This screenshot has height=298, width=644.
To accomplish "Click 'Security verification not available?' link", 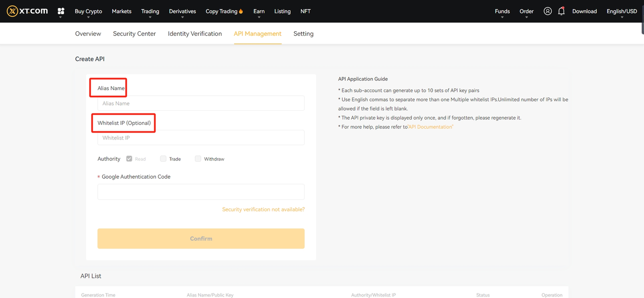I will (263, 209).
